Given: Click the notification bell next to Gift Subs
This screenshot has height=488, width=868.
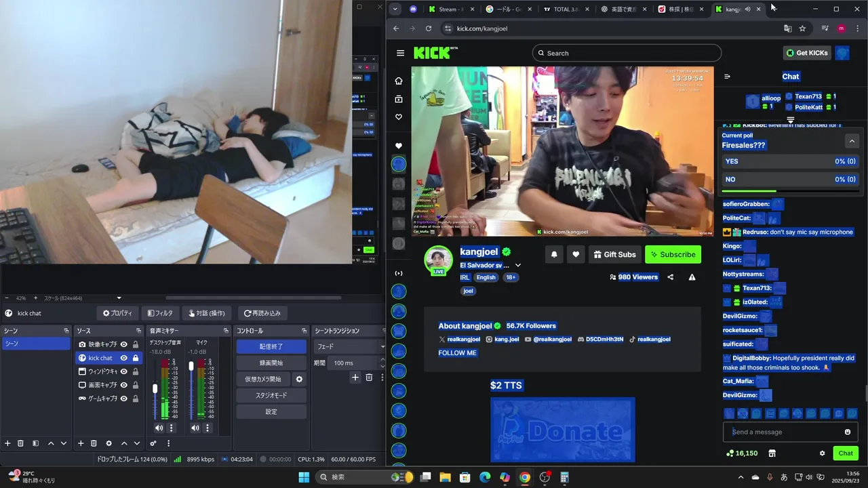Looking at the screenshot, I should click(x=554, y=254).
